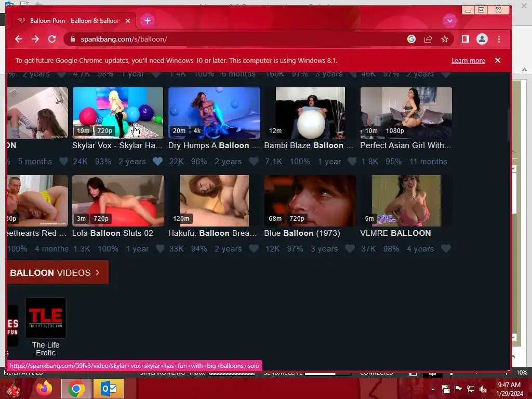Launch Firefox from the taskbar
This screenshot has height=399, width=532.
(x=44, y=389)
